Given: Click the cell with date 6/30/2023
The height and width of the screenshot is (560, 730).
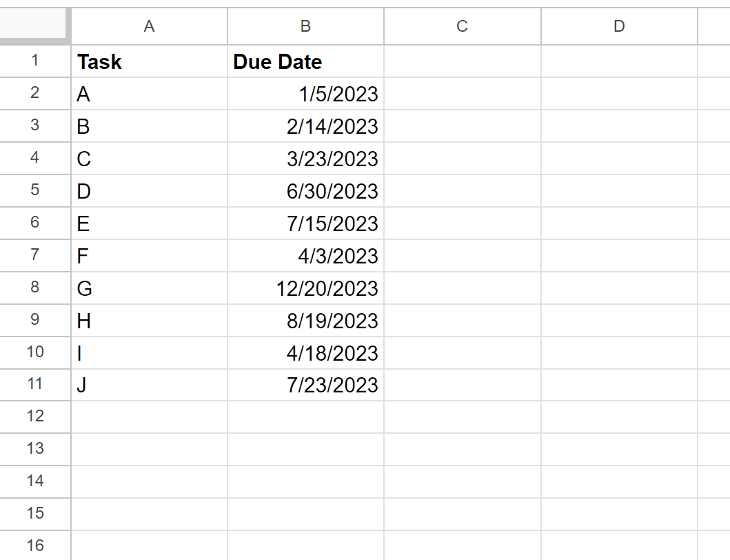Looking at the screenshot, I should [305, 191].
